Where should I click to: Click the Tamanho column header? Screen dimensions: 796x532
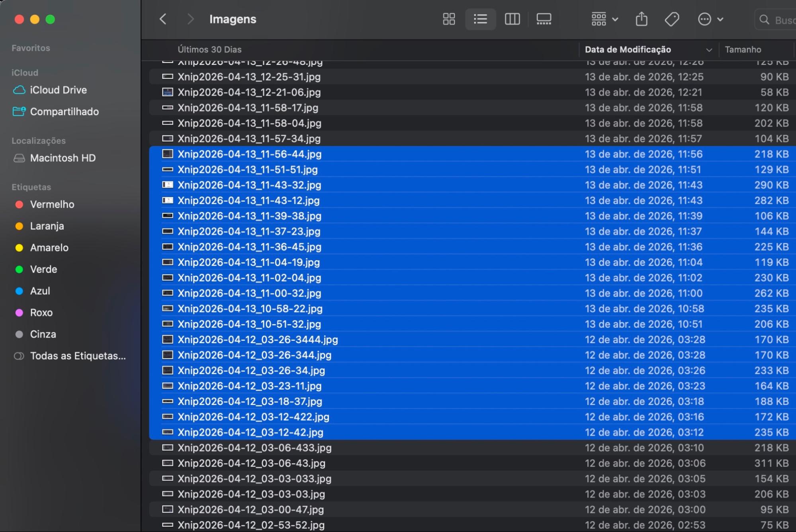tap(743, 49)
